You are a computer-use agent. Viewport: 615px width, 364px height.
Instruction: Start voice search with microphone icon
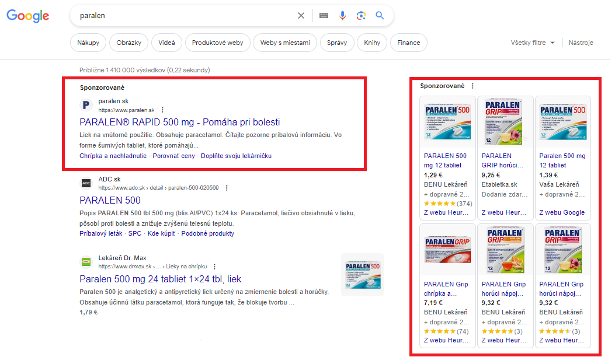[342, 16]
